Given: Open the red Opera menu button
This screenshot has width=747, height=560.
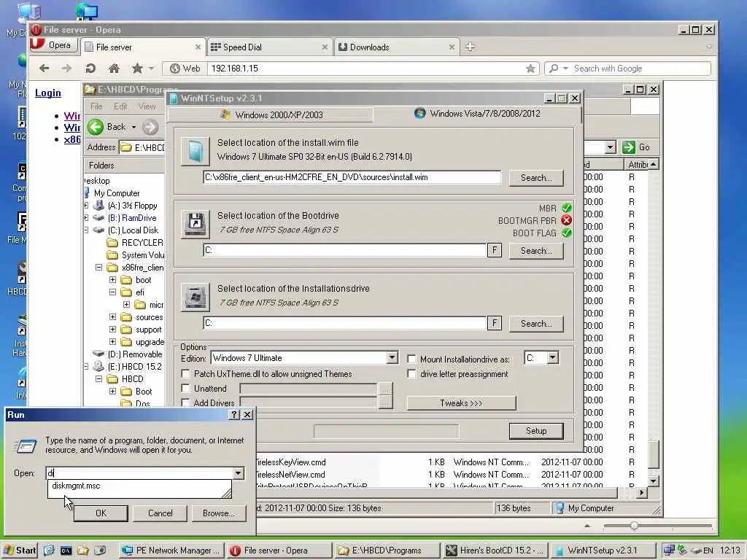Looking at the screenshot, I should tap(53, 45).
